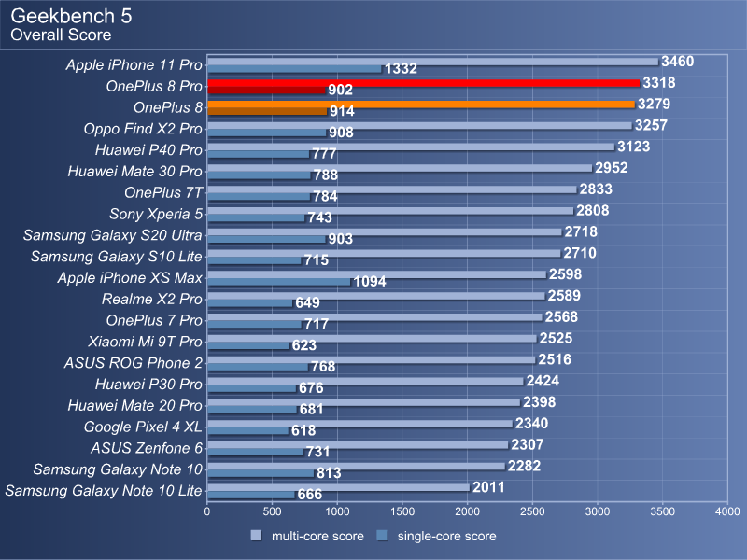Click the 914 single-core value
The image size is (747, 560).
(x=342, y=111)
